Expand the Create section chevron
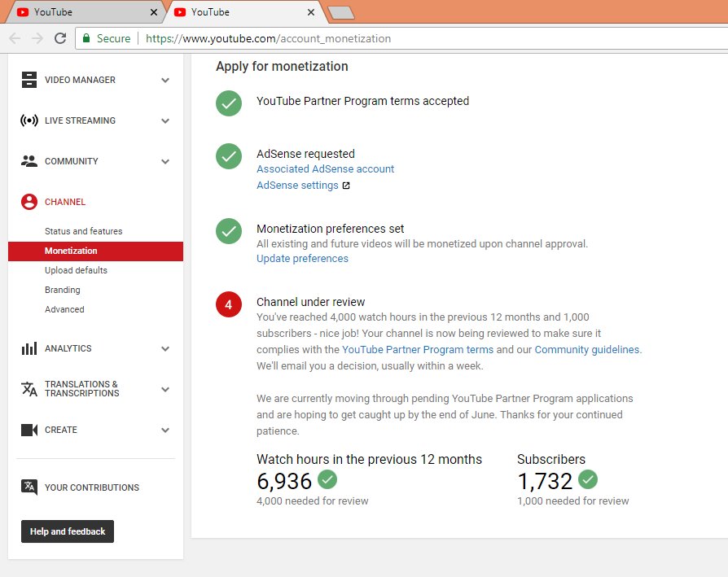 click(164, 431)
